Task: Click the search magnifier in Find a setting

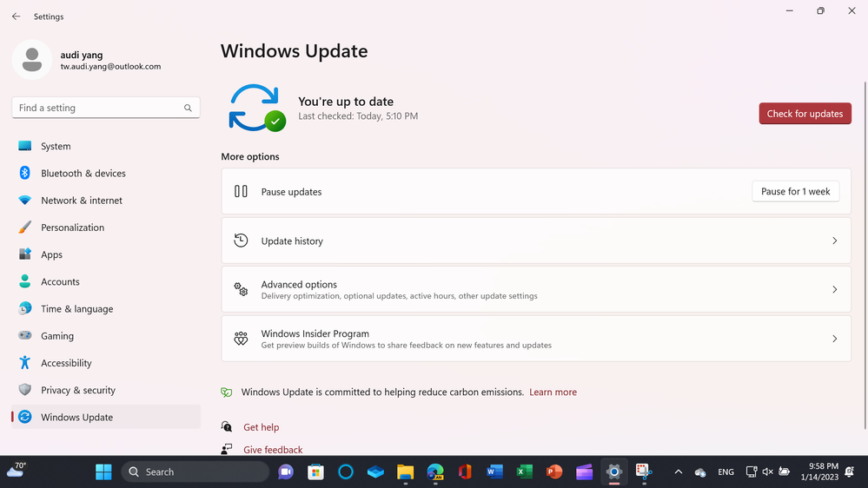Action: [x=188, y=108]
